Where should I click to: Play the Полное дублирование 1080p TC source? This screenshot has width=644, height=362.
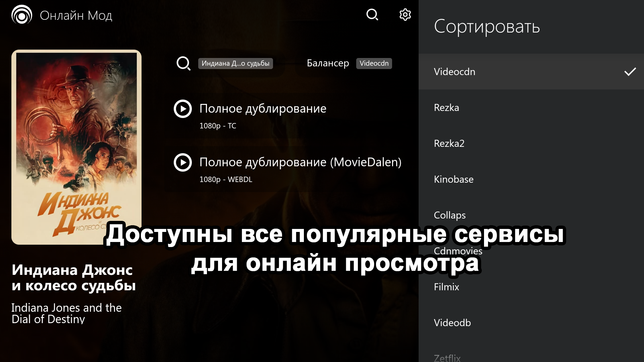(183, 109)
